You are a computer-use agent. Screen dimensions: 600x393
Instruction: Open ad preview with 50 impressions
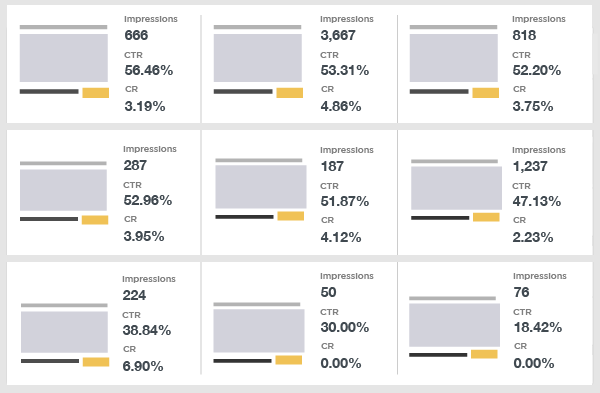click(259, 331)
